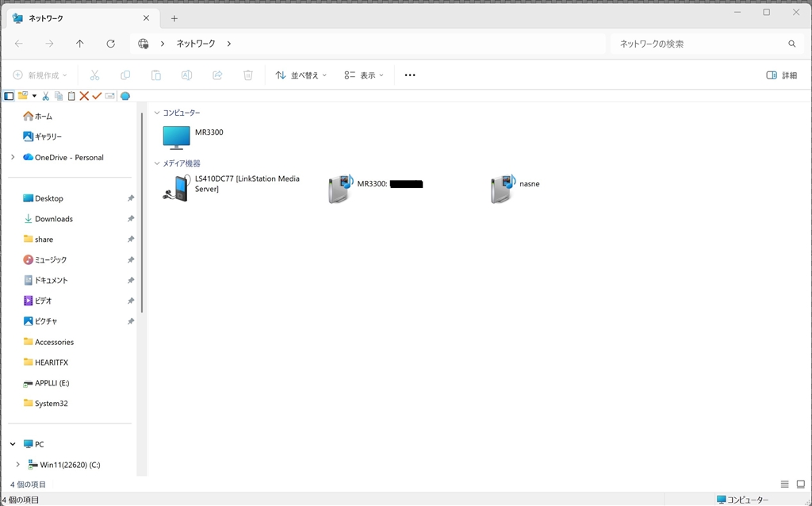Open ホーム in navigation pane
This screenshot has height=506, width=812.
click(37, 116)
